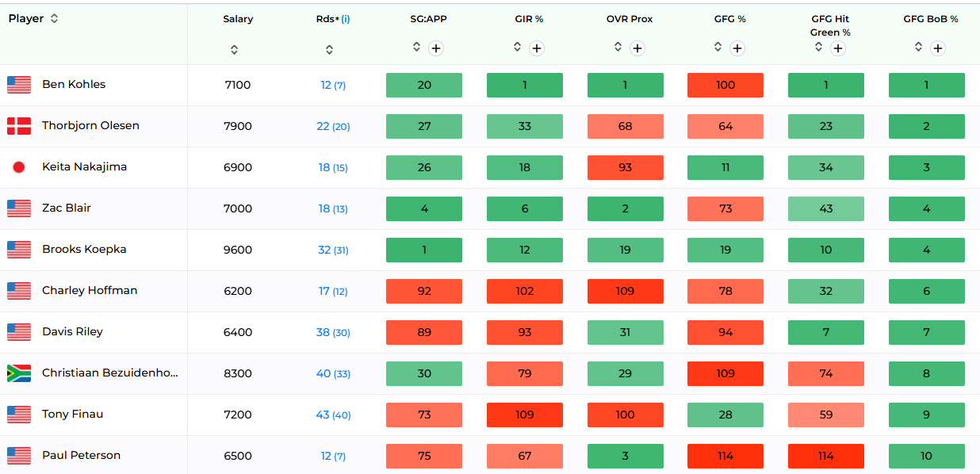This screenshot has height=474, width=980.
Task: Open Tony Finau's rounds link 43 (40)
Action: (333, 415)
